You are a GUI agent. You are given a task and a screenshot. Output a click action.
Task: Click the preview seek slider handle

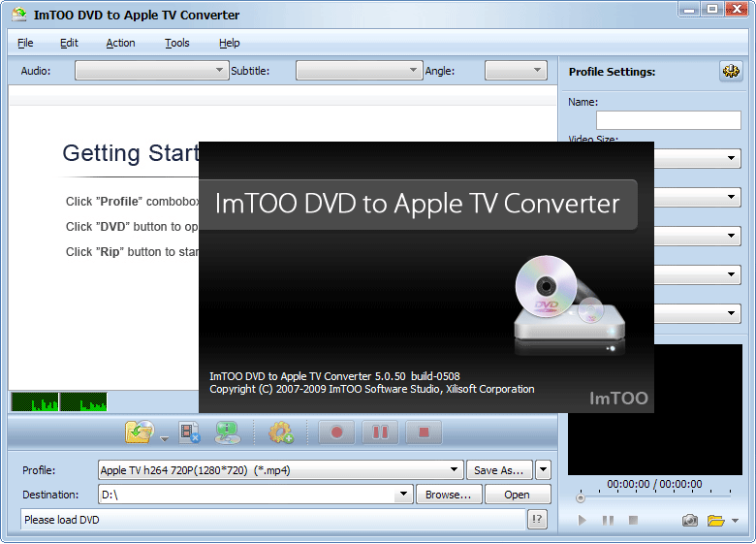click(x=581, y=497)
